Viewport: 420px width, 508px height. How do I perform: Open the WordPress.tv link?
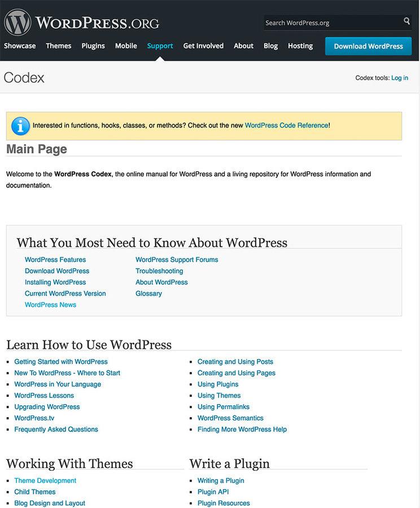[34, 418]
